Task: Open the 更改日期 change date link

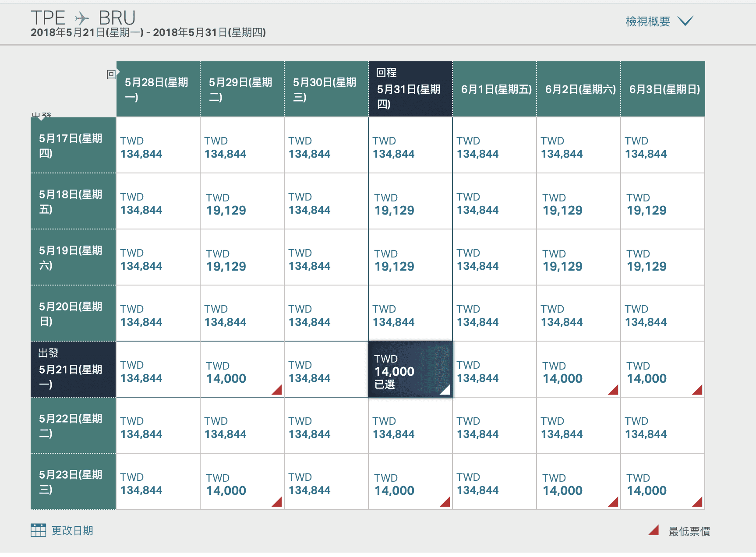Action: pos(72,531)
